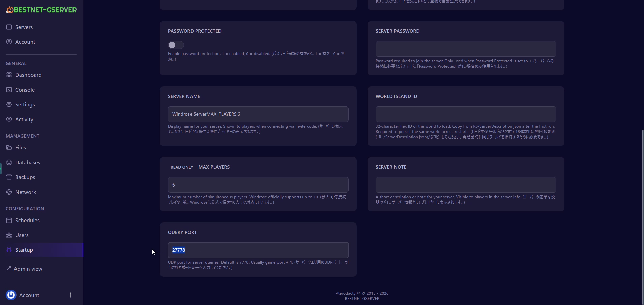Select the Startup sidebar item
644x305 pixels.
tap(24, 250)
